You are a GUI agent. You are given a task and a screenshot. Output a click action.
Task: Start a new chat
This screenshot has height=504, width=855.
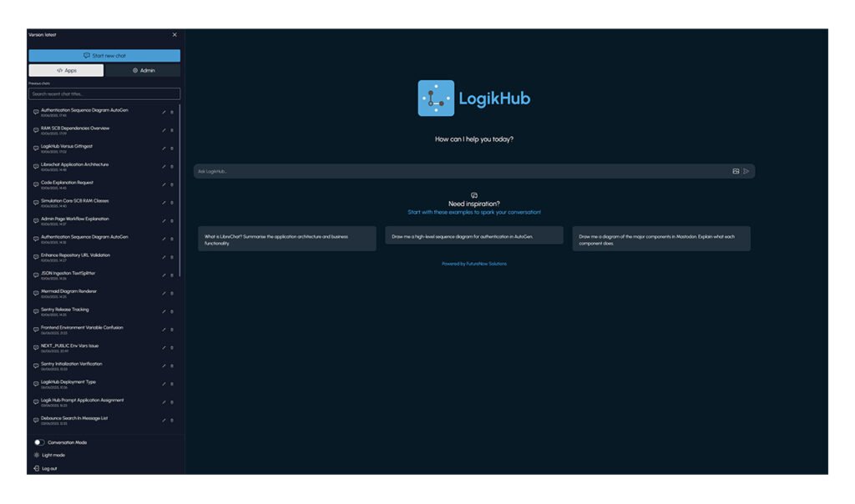pos(104,56)
